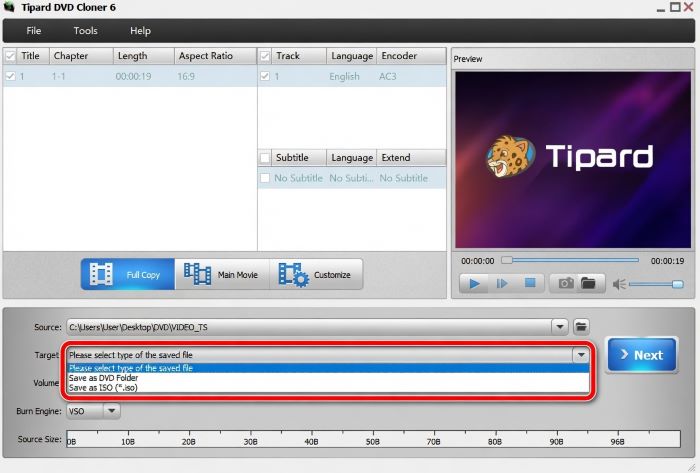700x473 pixels.
Task: Open the Burn Engine VSO dropdown
Action: click(112, 411)
